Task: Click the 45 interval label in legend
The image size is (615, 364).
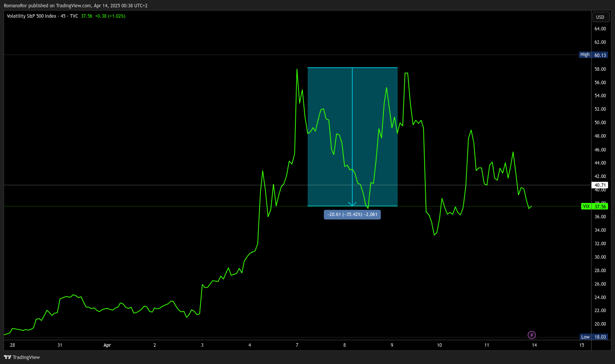Action: 63,16
